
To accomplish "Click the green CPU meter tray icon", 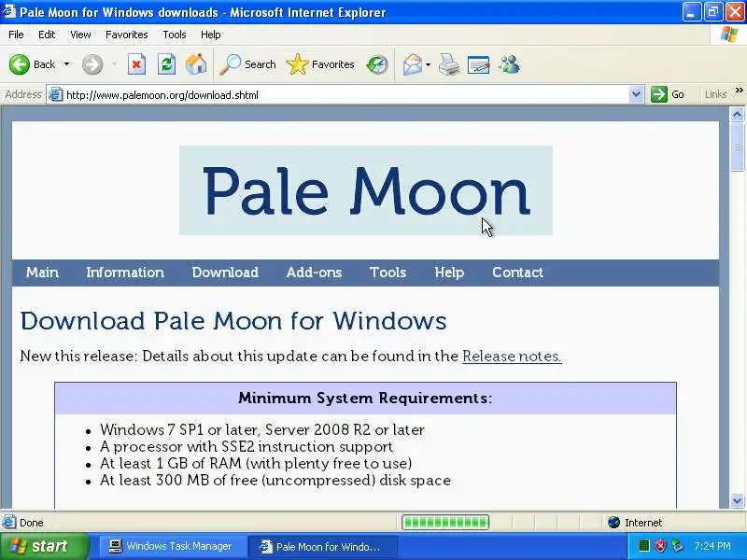I will [643, 546].
